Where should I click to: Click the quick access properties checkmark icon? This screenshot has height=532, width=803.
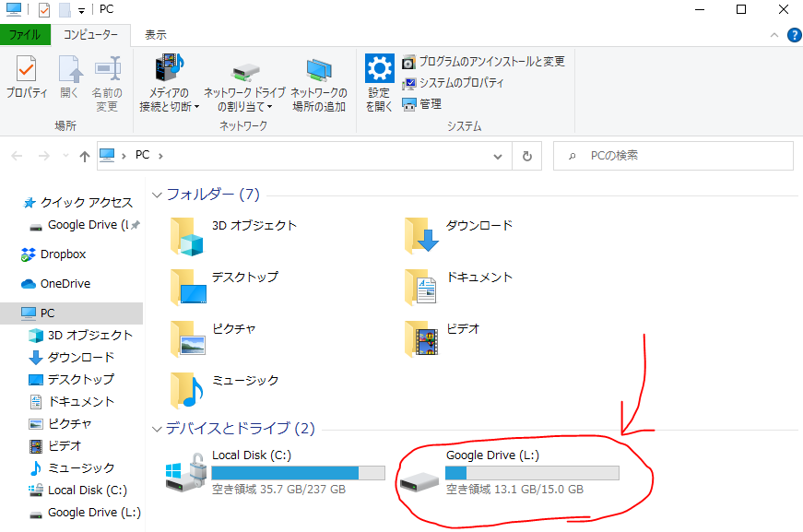click(44, 10)
